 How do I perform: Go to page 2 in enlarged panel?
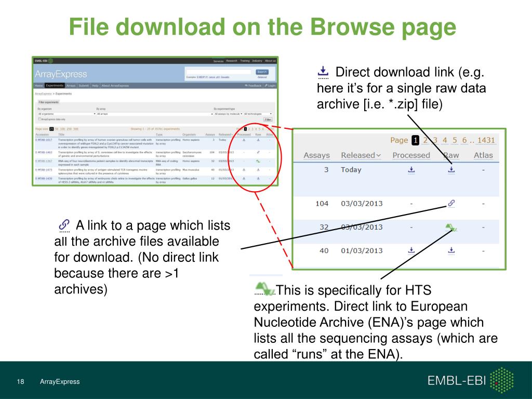pos(425,140)
